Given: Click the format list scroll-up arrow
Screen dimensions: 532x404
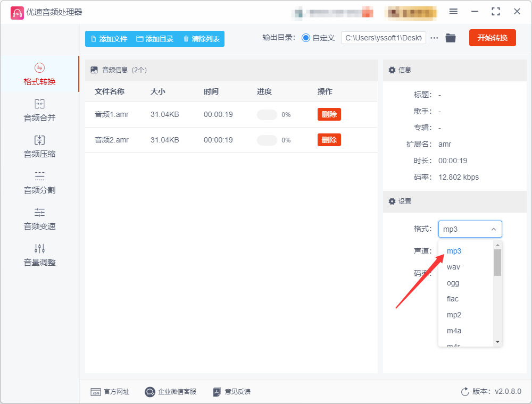Looking at the screenshot, I should tap(497, 245).
